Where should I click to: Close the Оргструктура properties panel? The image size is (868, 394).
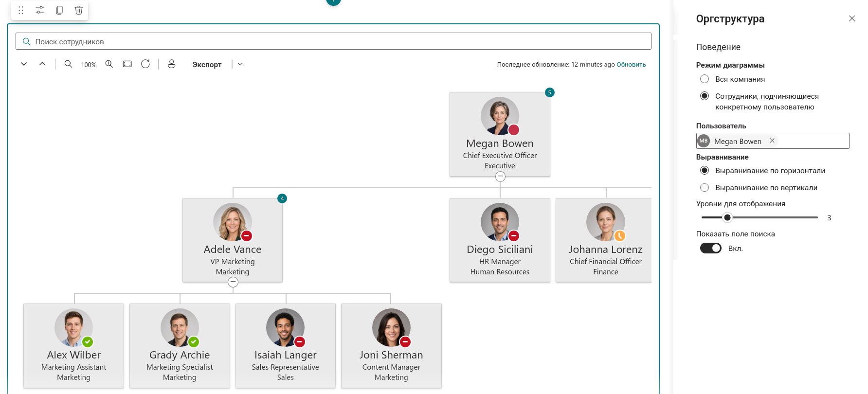click(852, 18)
